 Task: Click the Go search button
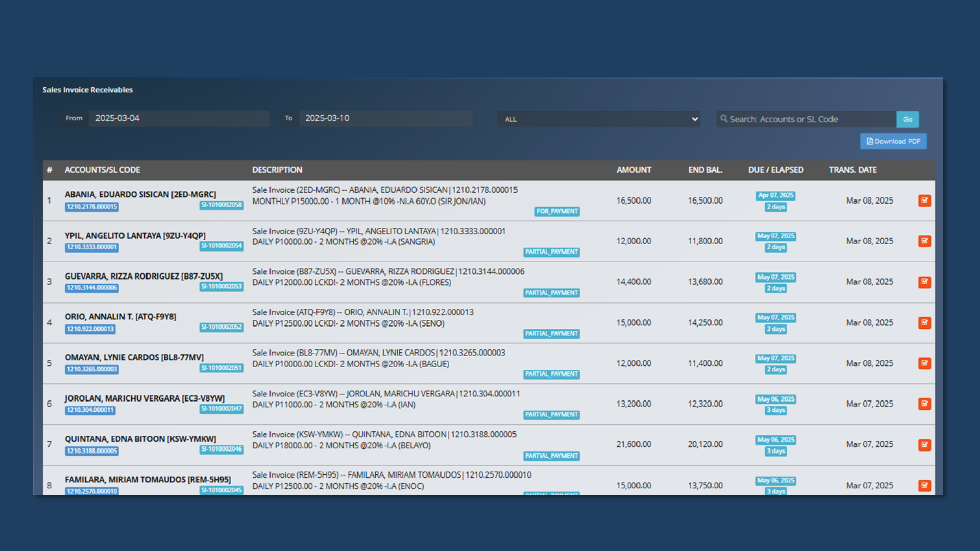click(908, 119)
